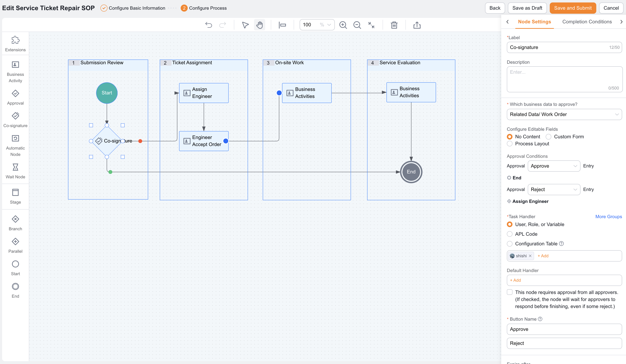Image resolution: width=626 pixels, height=364 pixels.
Task: Switch to Completion Conditions tab
Action: coord(587,22)
